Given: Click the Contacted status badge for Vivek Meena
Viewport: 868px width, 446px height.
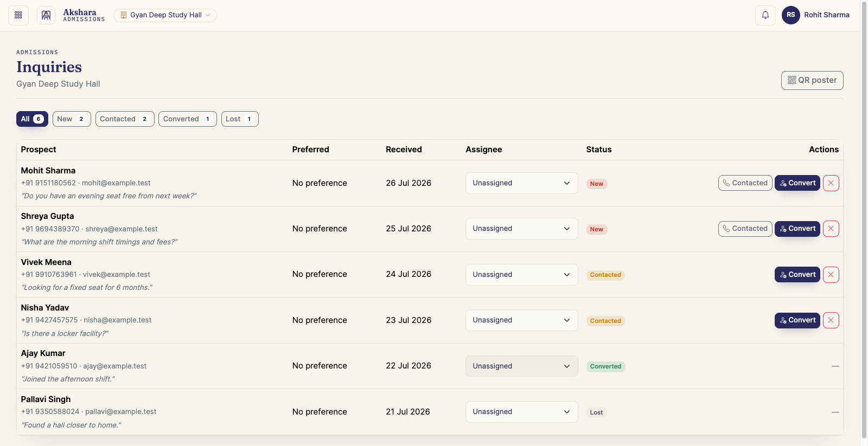Looking at the screenshot, I should coord(605,275).
